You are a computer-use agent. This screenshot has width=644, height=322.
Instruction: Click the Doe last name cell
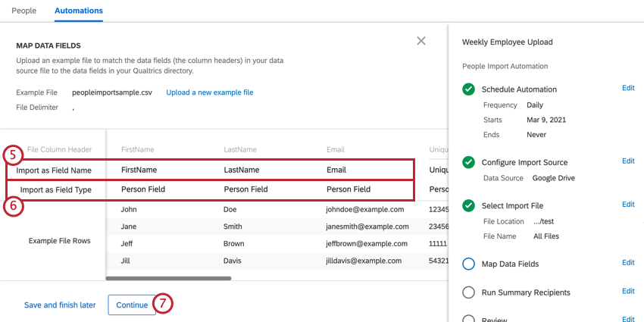point(230,209)
